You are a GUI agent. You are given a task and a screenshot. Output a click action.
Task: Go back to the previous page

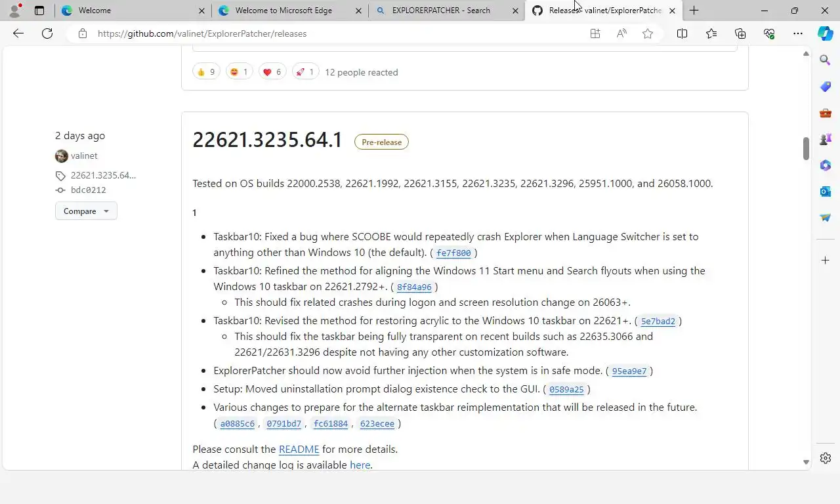click(18, 33)
